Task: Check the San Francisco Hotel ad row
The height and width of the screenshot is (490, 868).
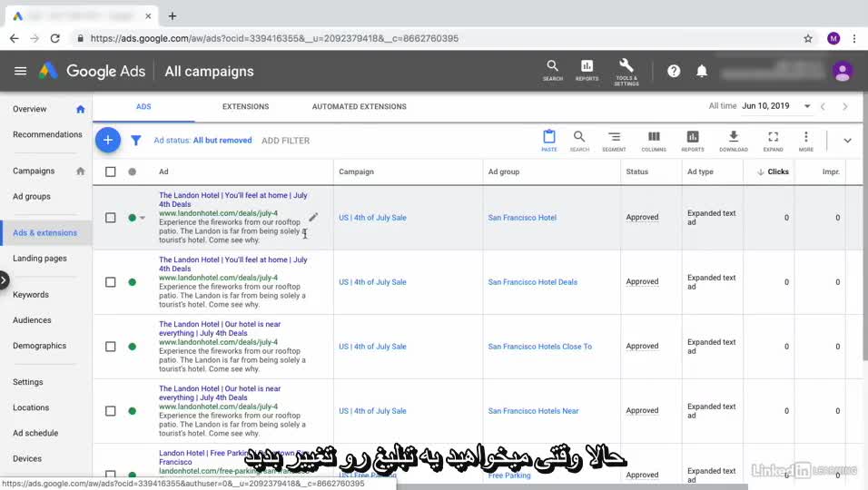Action: 111,218
